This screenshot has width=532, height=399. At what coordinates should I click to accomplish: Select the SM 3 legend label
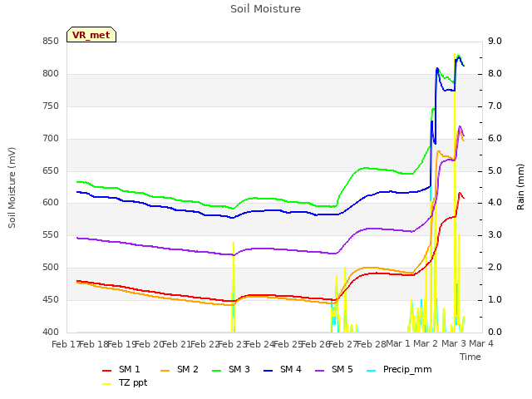[239, 369]
